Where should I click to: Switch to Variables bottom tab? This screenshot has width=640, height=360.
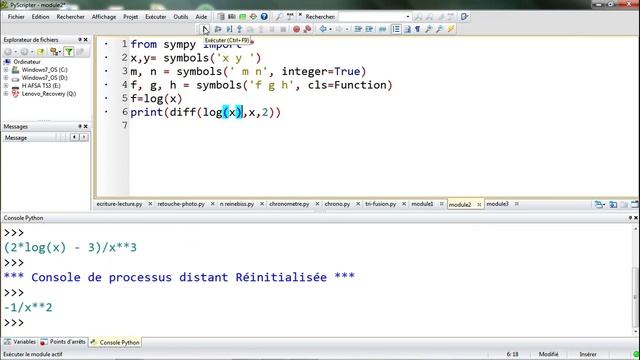click(x=20, y=342)
